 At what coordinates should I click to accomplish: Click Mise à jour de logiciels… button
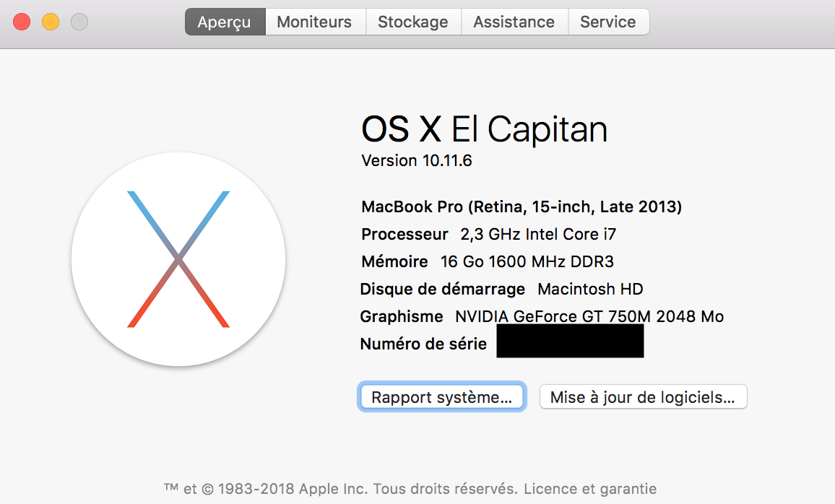pos(643,397)
